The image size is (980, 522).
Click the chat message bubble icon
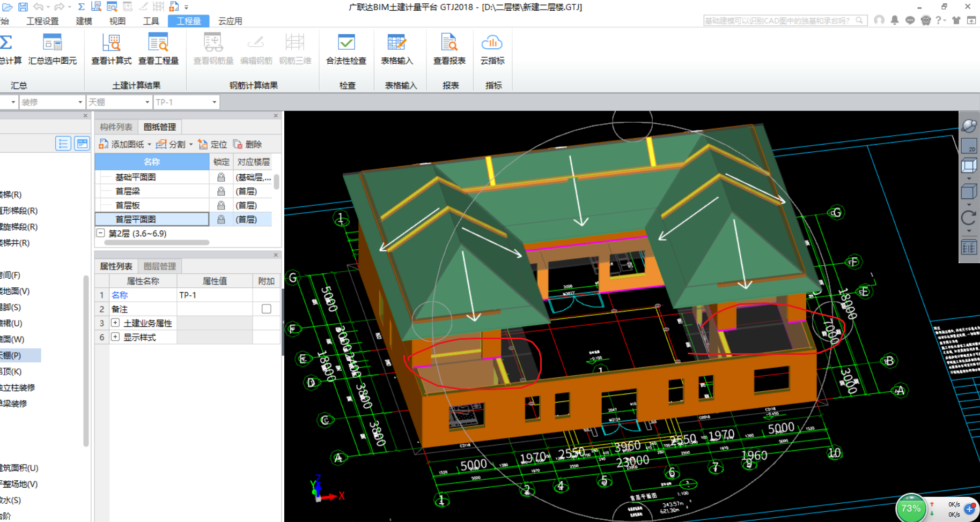(910, 20)
